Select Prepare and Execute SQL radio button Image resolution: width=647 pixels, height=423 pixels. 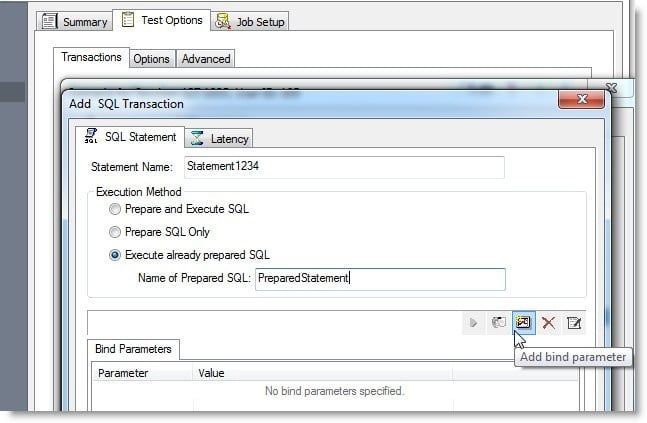pyautogui.click(x=115, y=209)
